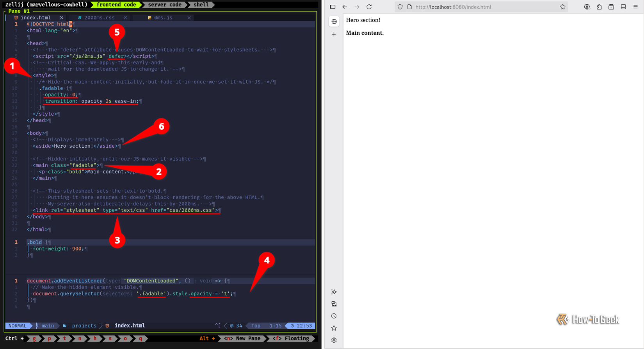
Task: Click "Main content." text in the browser page
Action: pyautogui.click(x=365, y=33)
